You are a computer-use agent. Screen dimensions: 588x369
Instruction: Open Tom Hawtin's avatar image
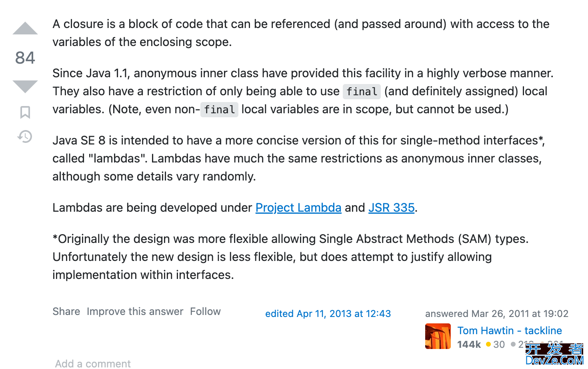tap(438, 336)
